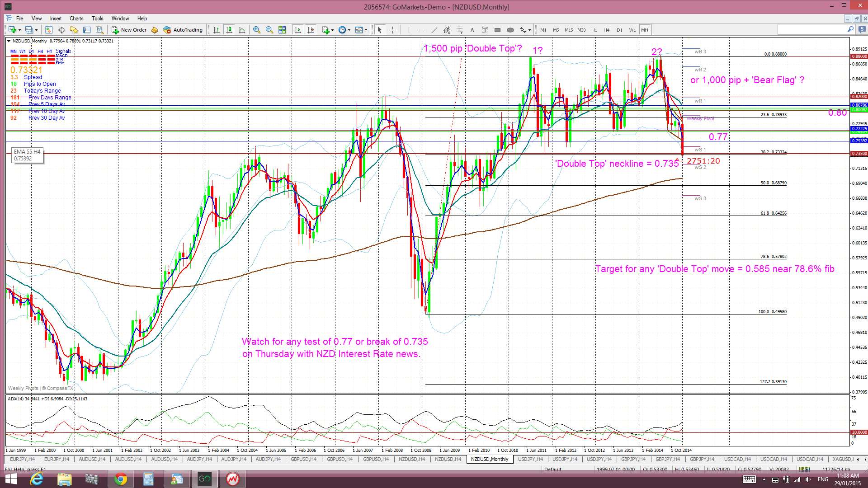Select the draw ellipse shape tool
Viewport: 868px width, 488px height.
tap(510, 30)
